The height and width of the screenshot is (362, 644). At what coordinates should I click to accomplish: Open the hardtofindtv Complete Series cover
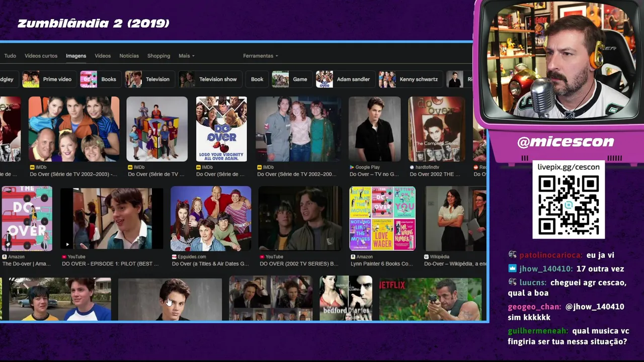click(437, 129)
